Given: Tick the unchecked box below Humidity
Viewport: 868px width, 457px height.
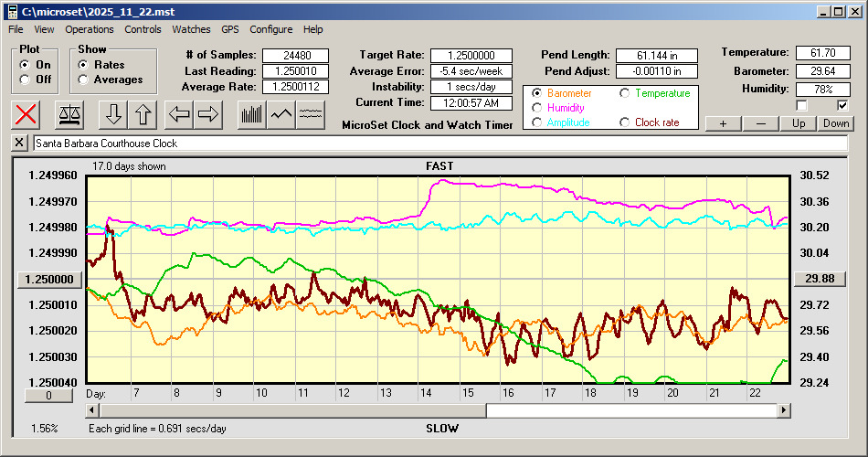Looking at the screenshot, I should point(801,105).
